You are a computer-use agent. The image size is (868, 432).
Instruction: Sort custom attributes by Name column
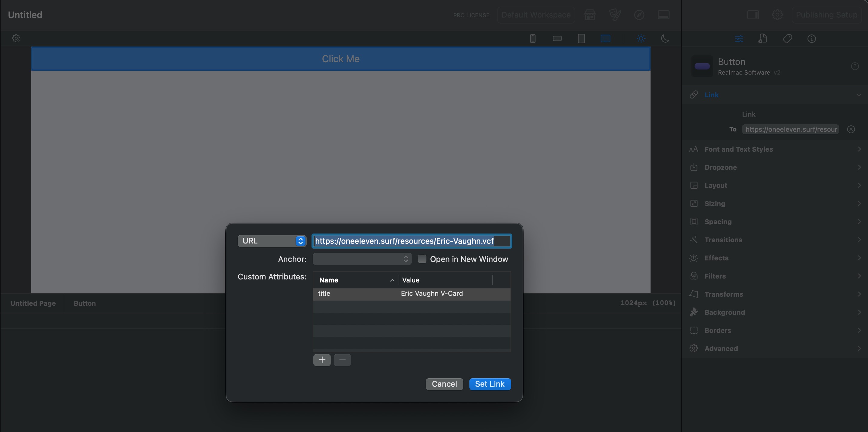point(356,280)
